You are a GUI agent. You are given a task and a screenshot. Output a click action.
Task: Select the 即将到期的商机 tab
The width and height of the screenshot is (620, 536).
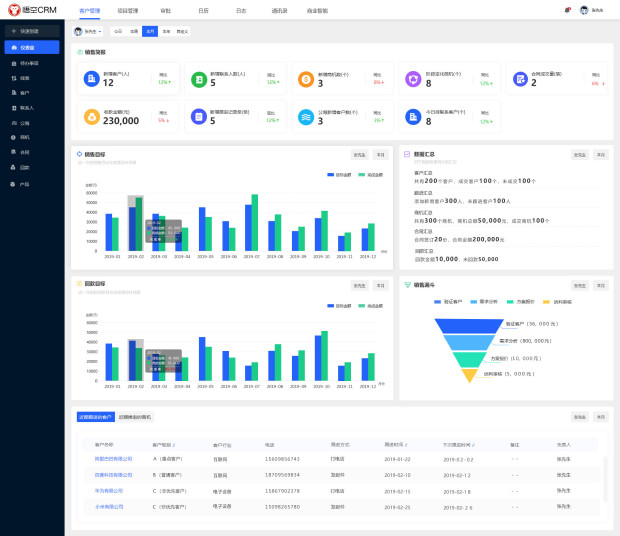pyautogui.click(x=135, y=416)
